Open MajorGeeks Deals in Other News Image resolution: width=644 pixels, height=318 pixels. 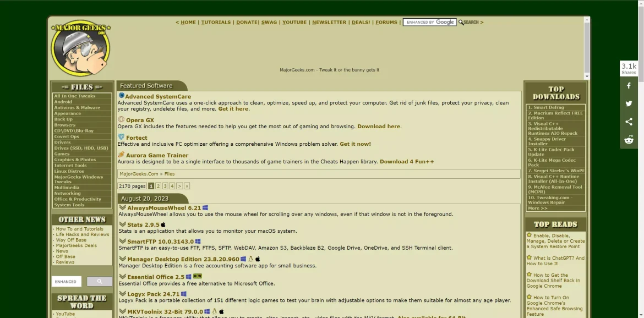(77, 245)
